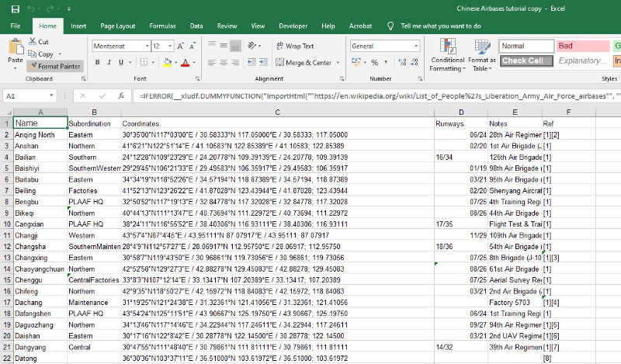Click the Undo arrow icon

(x=31, y=9)
